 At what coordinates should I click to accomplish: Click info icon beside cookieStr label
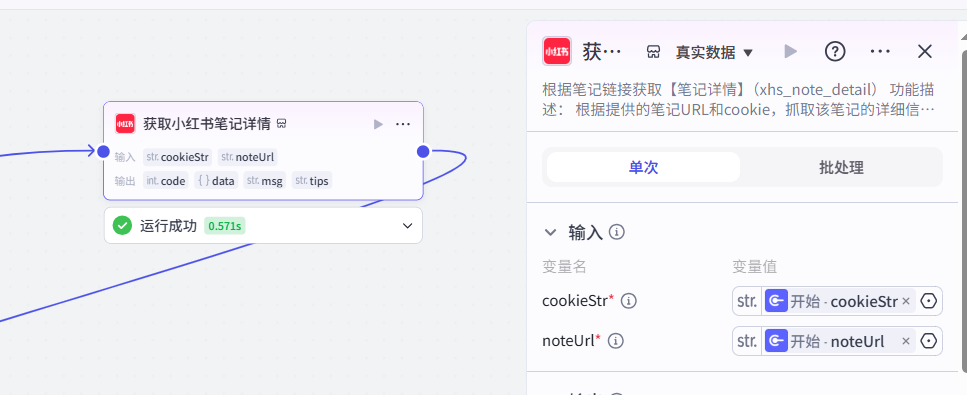628,301
